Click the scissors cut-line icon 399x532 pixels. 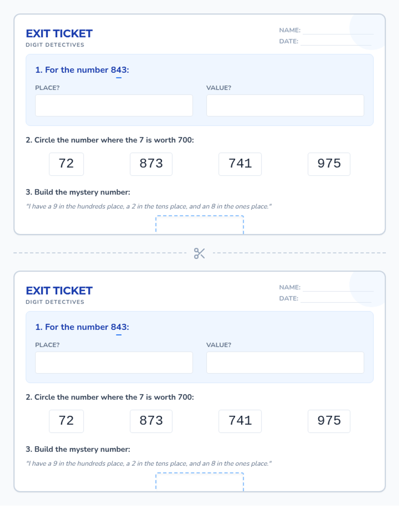point(199,253)
